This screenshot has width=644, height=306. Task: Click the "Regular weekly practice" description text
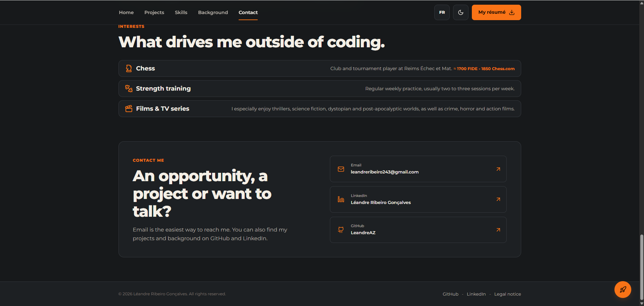440,89
